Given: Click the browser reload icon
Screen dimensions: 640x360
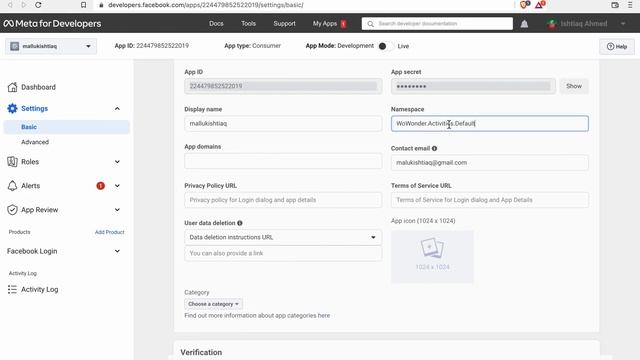Looking at the screenshot, I should pyautogui.click(x=38, y=5).
